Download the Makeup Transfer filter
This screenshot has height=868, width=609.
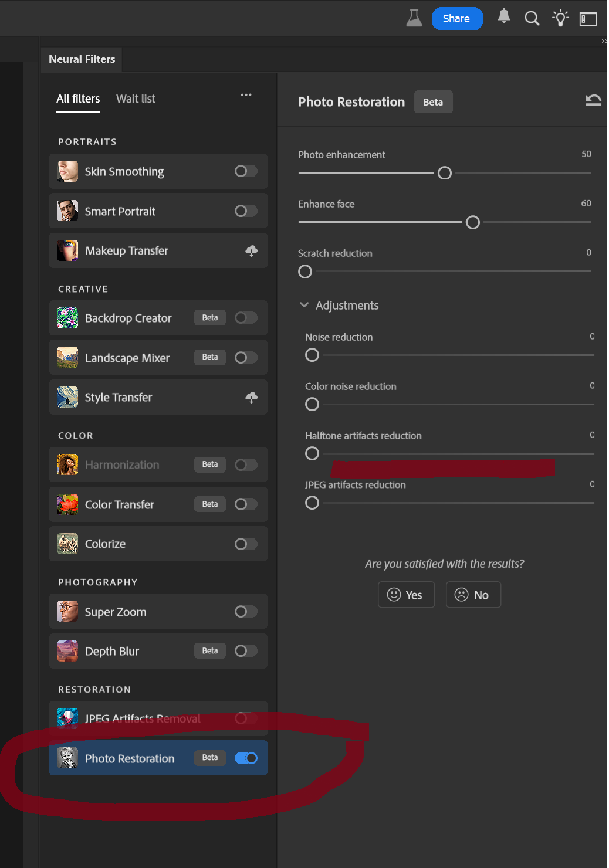[x=251, y=251]
